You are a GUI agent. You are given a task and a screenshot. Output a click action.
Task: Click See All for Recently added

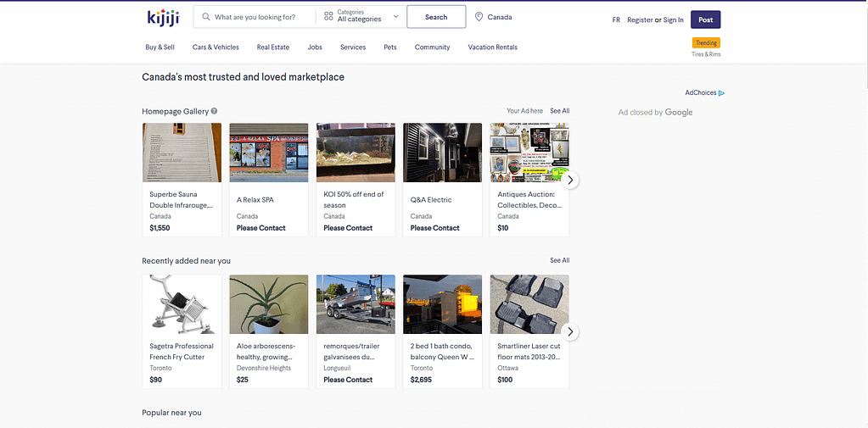point(560,260)
